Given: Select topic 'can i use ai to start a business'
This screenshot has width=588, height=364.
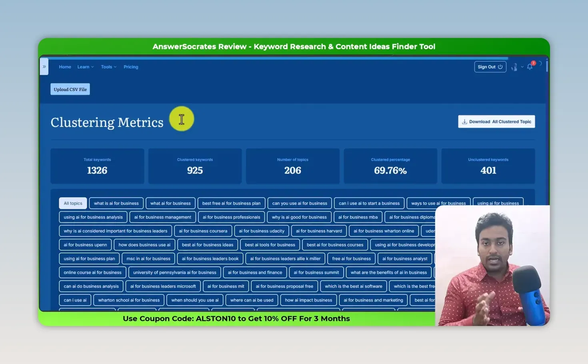Looking at the screenshot, I should click(x=369, y=203).
